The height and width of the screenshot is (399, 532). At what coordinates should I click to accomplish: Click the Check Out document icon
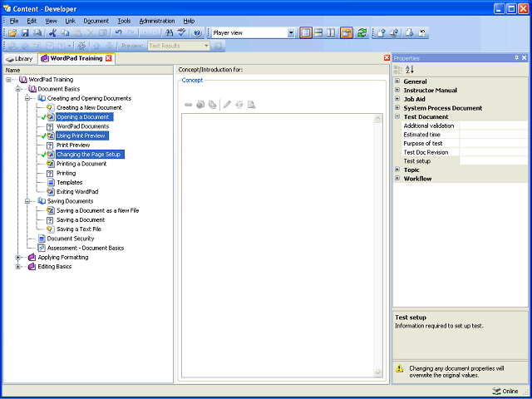click(x=410, y=33)
